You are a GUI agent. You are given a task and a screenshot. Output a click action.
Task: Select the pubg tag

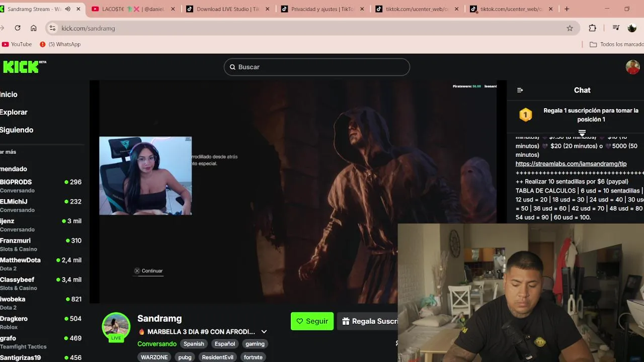coord(185,357)
